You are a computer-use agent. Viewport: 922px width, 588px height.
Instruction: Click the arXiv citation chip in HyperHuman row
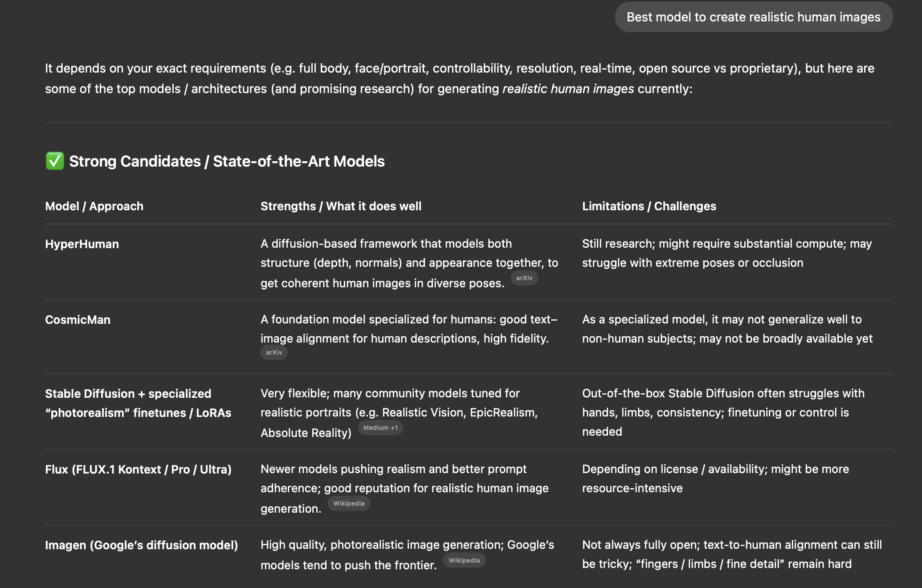[x=524, y=278]
